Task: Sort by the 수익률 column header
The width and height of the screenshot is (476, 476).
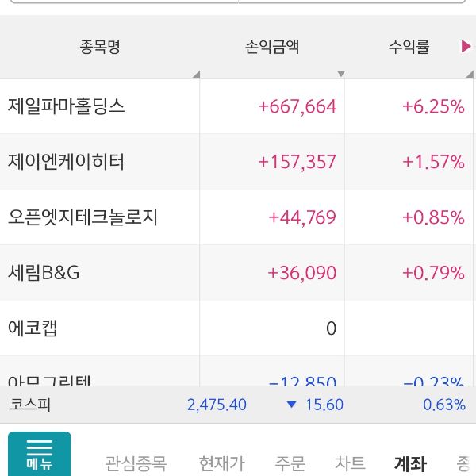Action: coord(409,48)
